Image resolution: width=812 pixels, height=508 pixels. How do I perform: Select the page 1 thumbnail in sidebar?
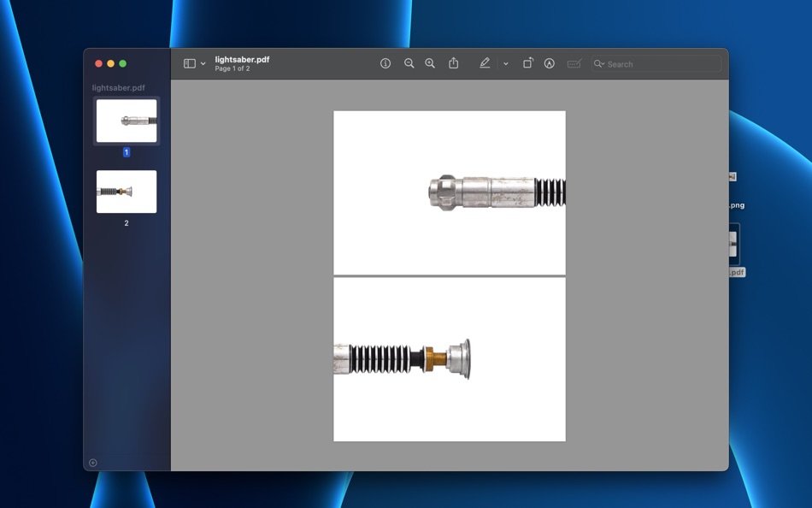tap(127, 121)
